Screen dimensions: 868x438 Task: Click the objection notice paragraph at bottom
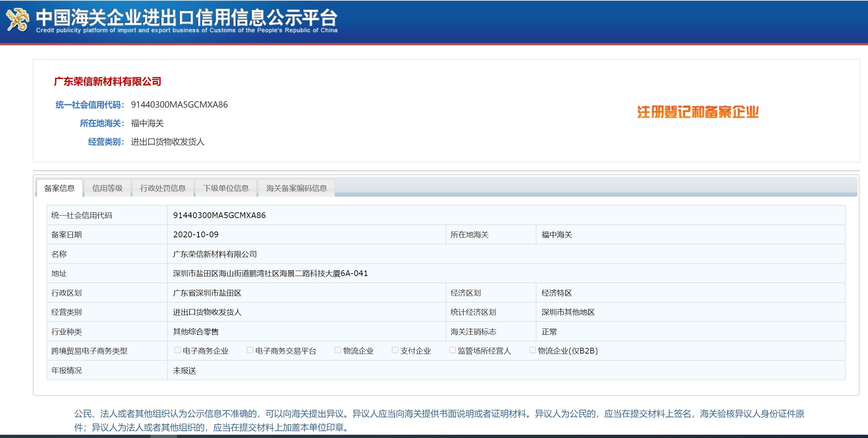coord(439,420)
